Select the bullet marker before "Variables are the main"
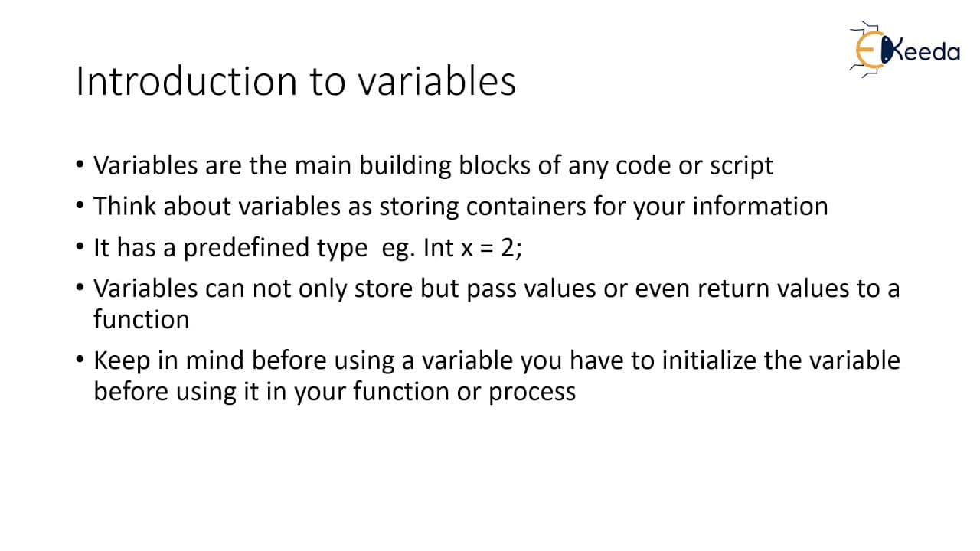980x551 pixels. (81, 165)
